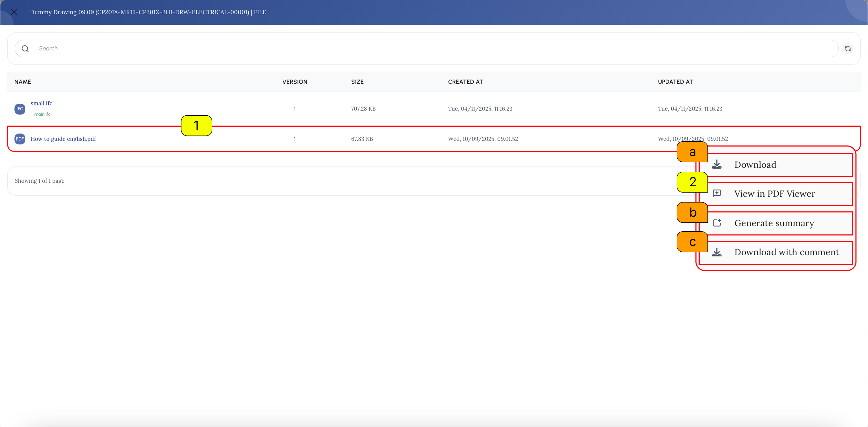The height and width of the screenshot is (427, 868).
Task: Close the file dialog with X
Action: pos(14,12)
